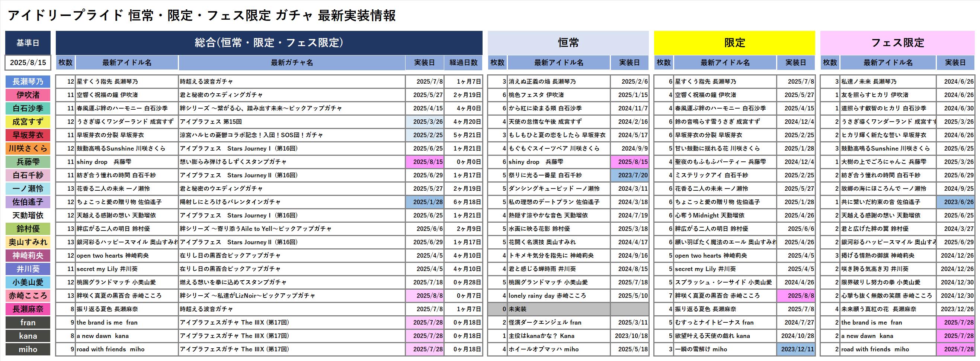Click the 最新ガチャ名 column header

coord(291,63)
